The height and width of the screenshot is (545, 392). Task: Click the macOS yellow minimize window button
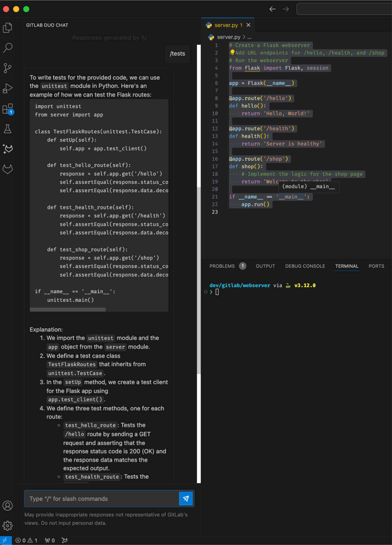[16, 9]
